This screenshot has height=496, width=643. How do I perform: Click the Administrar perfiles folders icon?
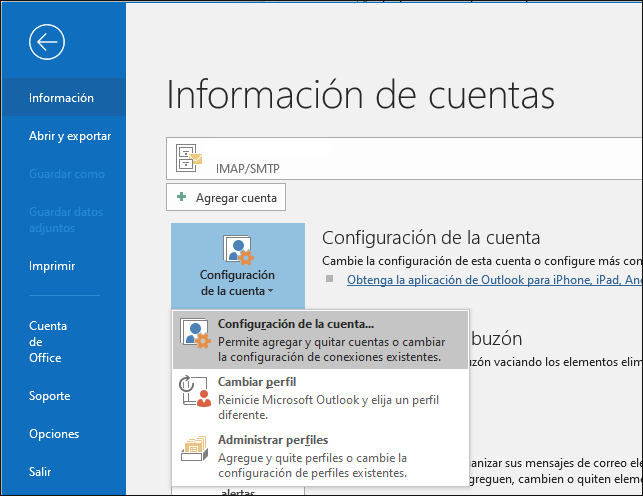(194, 448)
